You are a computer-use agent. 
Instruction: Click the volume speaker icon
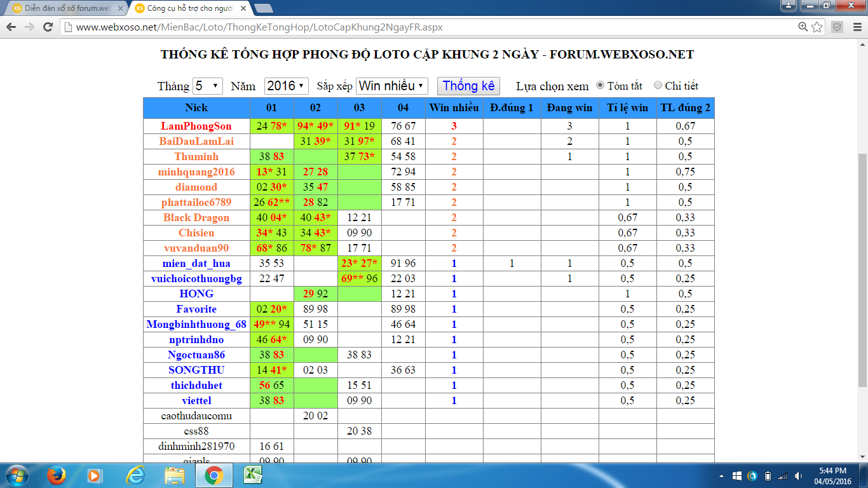click(798, 476)
